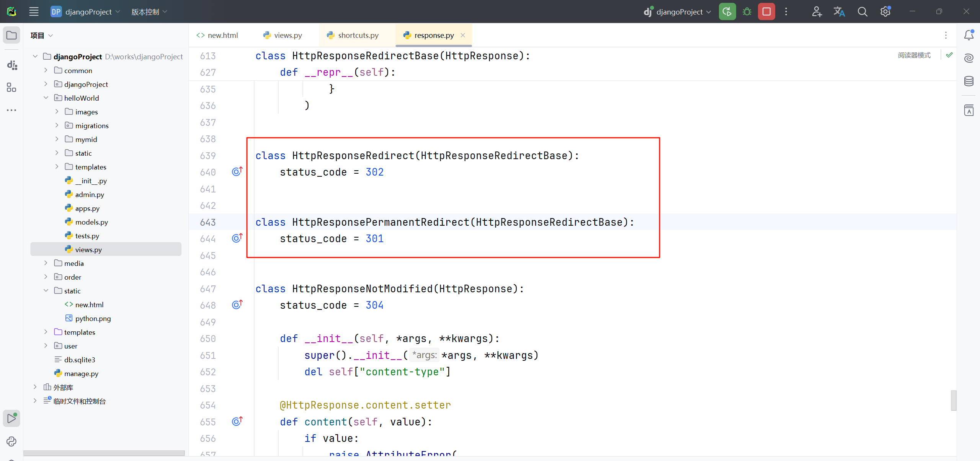The image size is (980, 461).
Task: Click line number 647 in gutter
Action: click(x=208, y=288)
